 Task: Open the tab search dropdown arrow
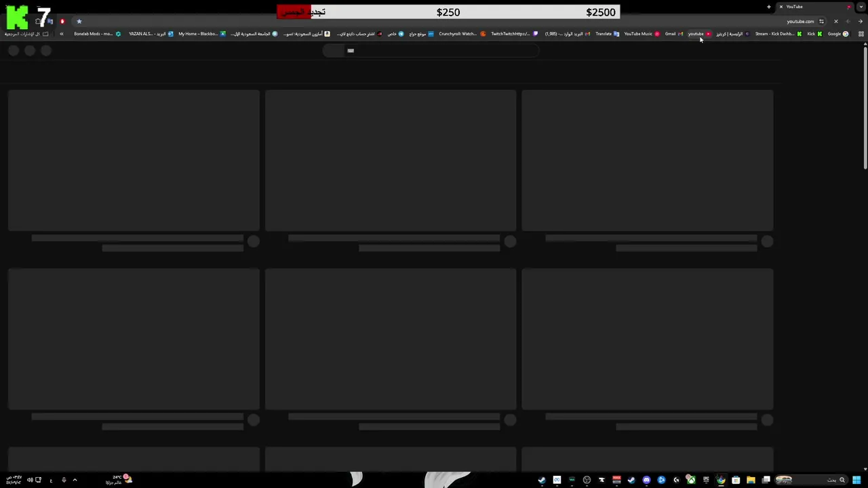[x=861, y=7]
